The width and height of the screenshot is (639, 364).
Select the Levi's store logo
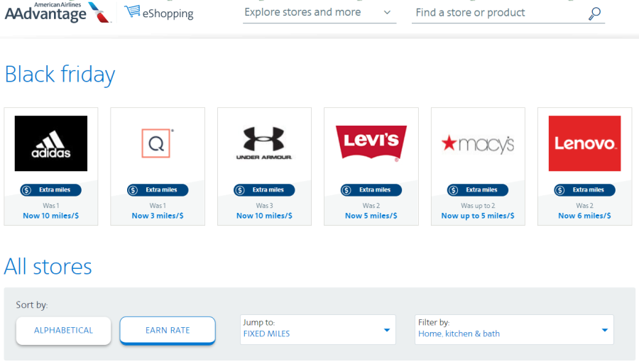pos(371,143)
